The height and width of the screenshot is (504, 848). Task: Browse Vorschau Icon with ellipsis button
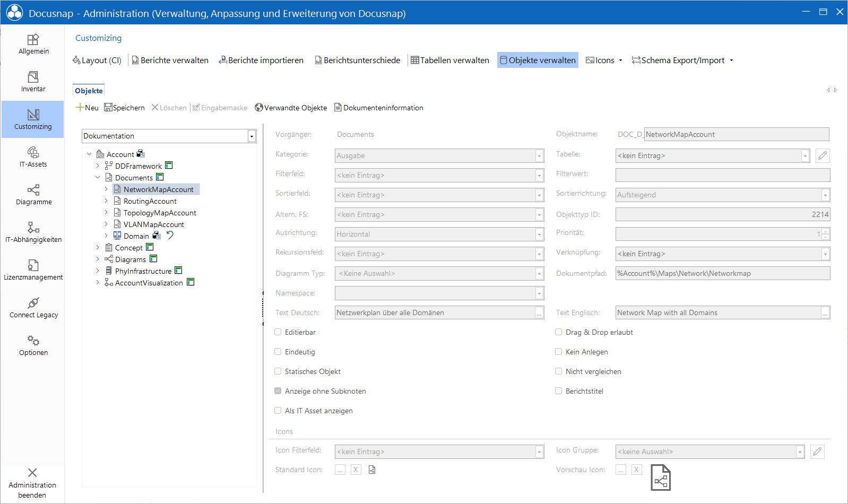click(621, 470)
